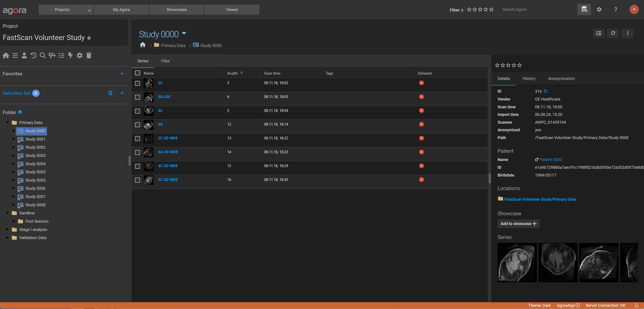Check the 4C 2D MDE series checkbox

pos(137,166)
